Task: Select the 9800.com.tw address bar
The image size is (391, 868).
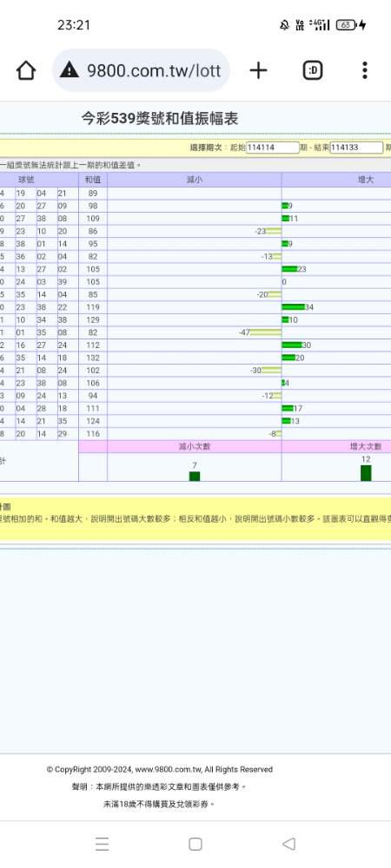Action: click(142, 70)
